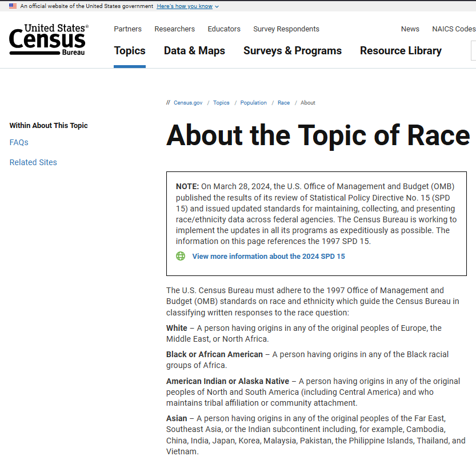Screen dimensions: 476x460
Task: Click the "Asian" definition term
Action: click(177, 418)
